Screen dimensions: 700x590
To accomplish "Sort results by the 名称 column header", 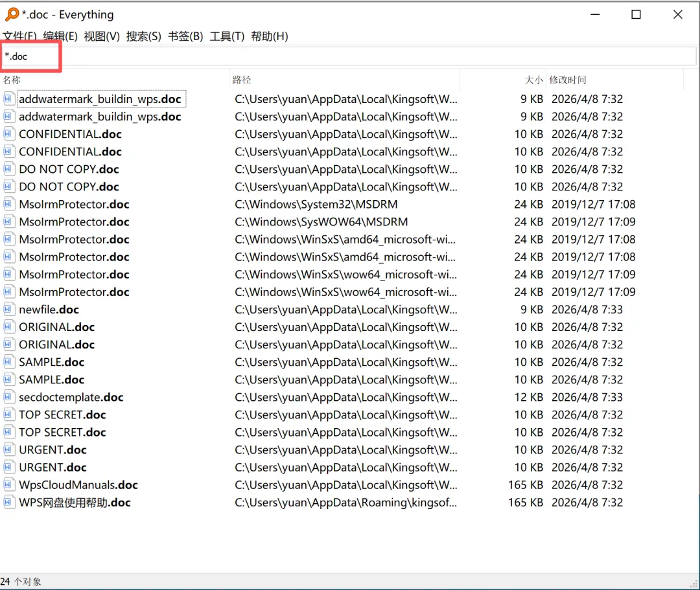I will 114,80.
